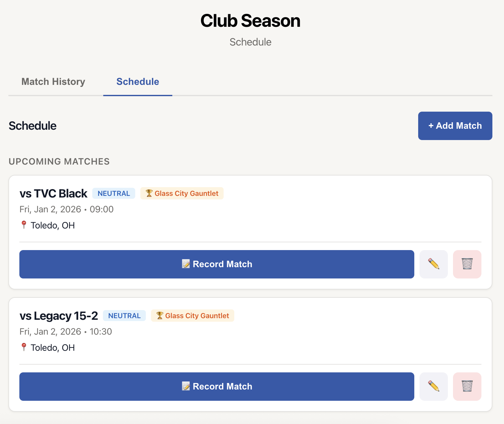Viewport: 504px width, 424px height.
Task: Click the NEUTRAL badge on TVC Black match
Action: (114, 193)
